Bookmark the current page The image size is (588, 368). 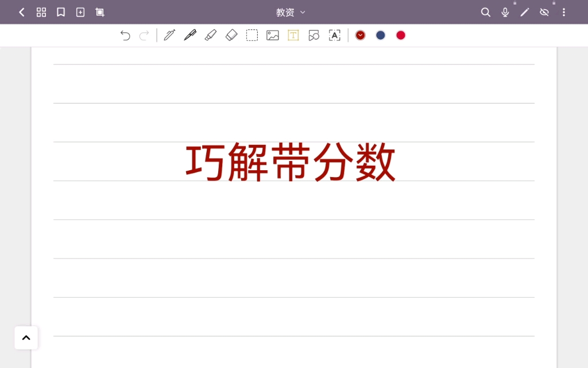[x=61, y=11]
